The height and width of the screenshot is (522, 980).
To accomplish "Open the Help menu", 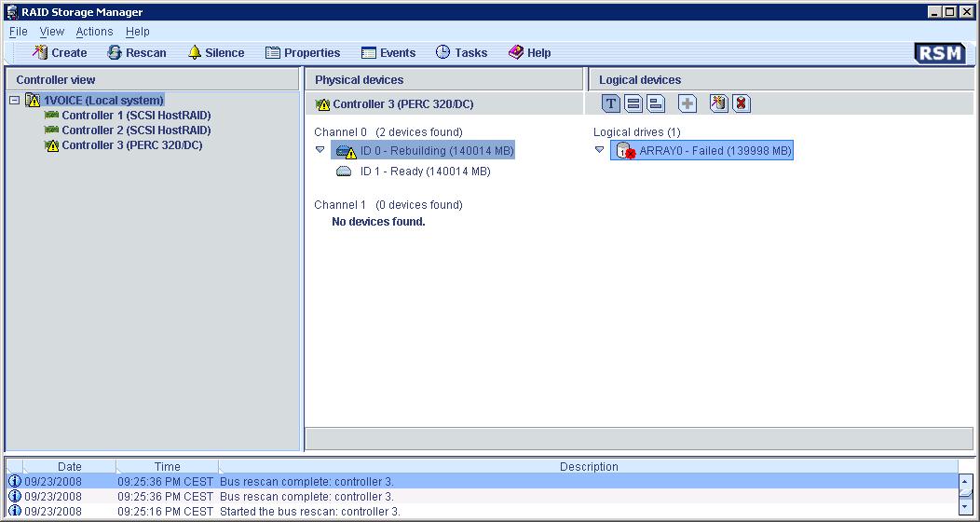I will (138, 32).
